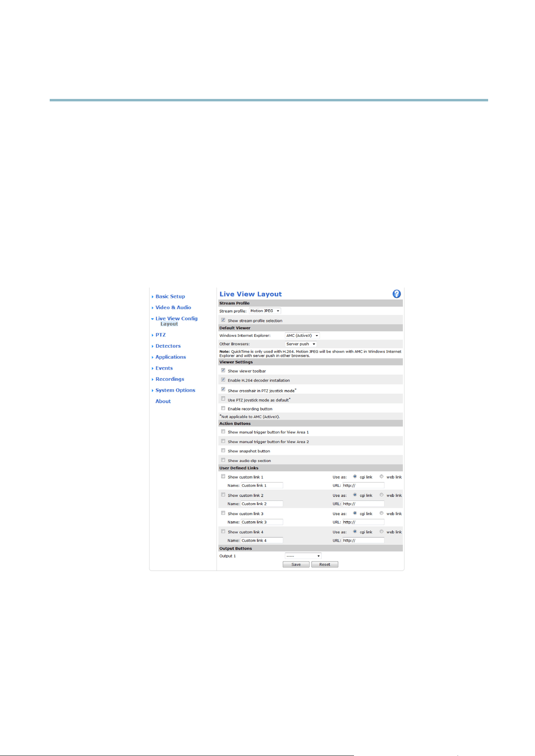Edit Custom link 3 name field
This screenshot has width=535, height=756.
coord(262,522)
